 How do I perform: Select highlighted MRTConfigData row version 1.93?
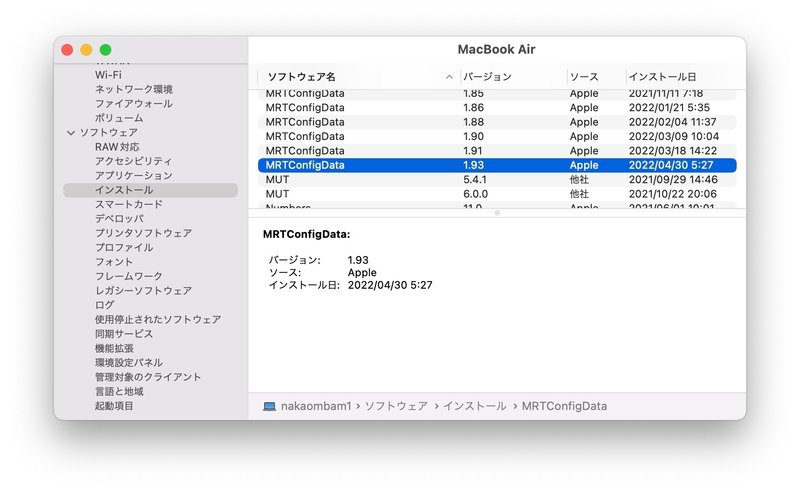click(497, 165)
